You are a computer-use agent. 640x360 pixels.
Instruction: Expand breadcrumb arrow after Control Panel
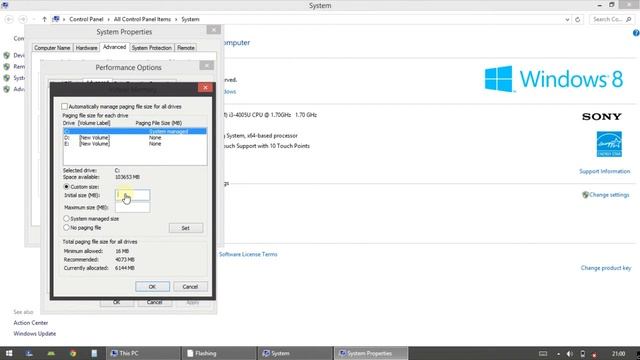(x=109, y=19)
